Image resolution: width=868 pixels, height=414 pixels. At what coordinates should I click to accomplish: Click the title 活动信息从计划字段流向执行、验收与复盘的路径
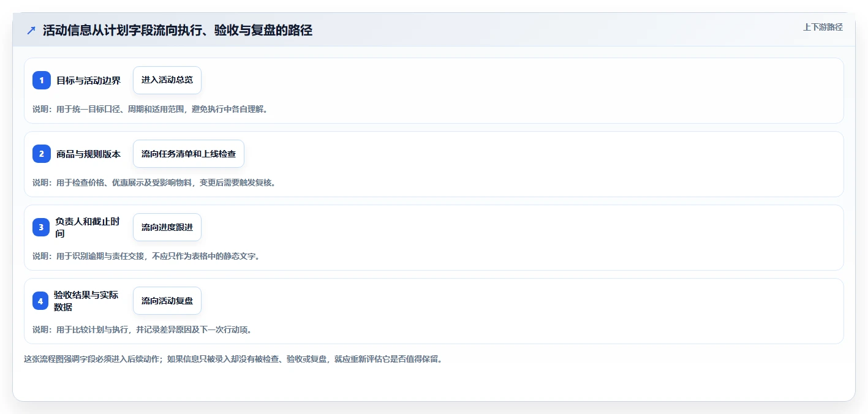178,31
